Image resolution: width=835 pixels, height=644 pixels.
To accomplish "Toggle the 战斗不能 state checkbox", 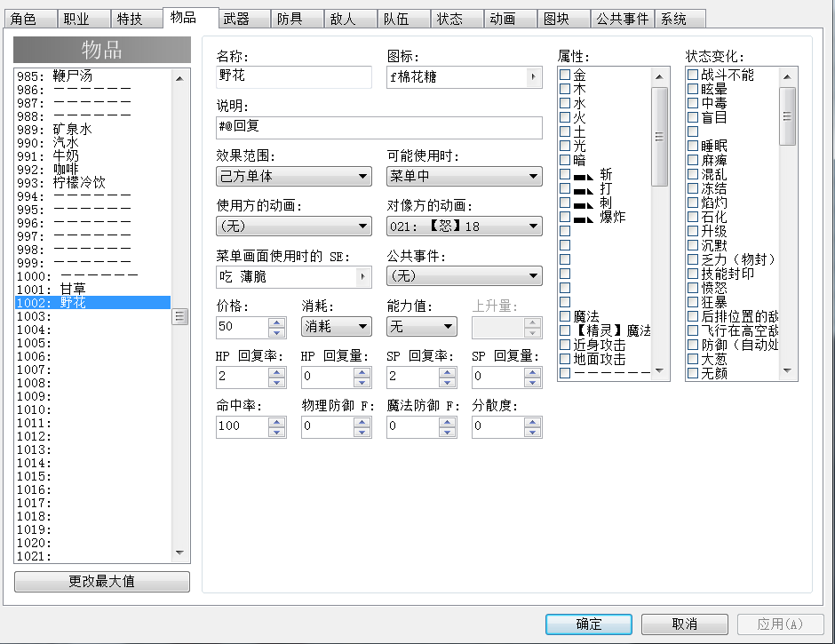I will (693, 75).
